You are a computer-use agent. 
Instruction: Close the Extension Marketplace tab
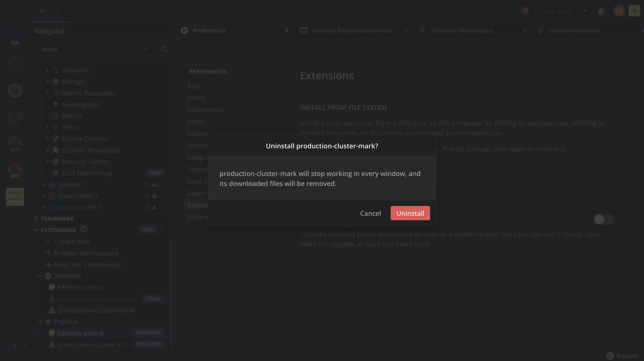pyautogui.click(x=525, y=30)
